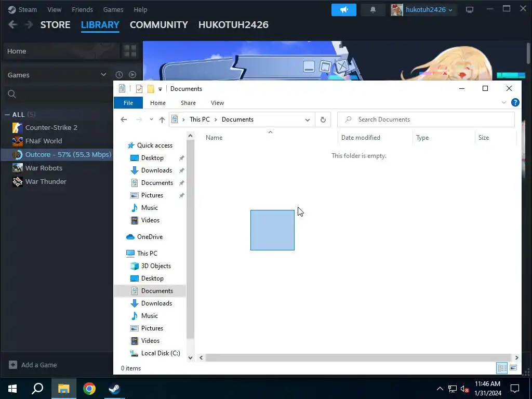Click the Steam library search field
The height and width of the screenshot is (399, 532).
pos(59,94)
